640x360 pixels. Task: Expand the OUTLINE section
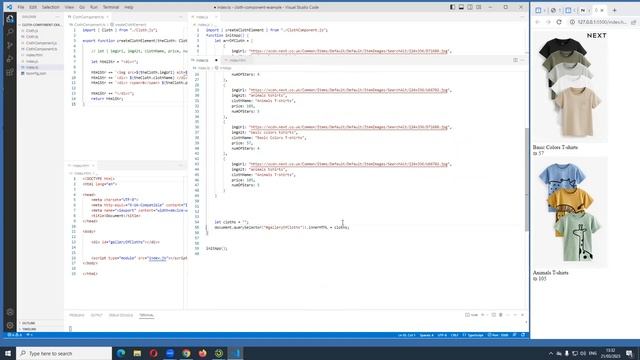41,323
